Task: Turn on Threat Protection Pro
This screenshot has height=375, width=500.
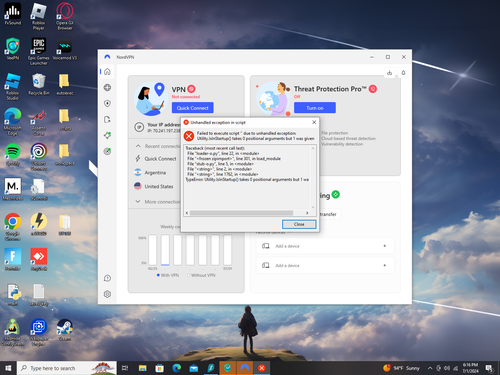Action: point(315,108)
